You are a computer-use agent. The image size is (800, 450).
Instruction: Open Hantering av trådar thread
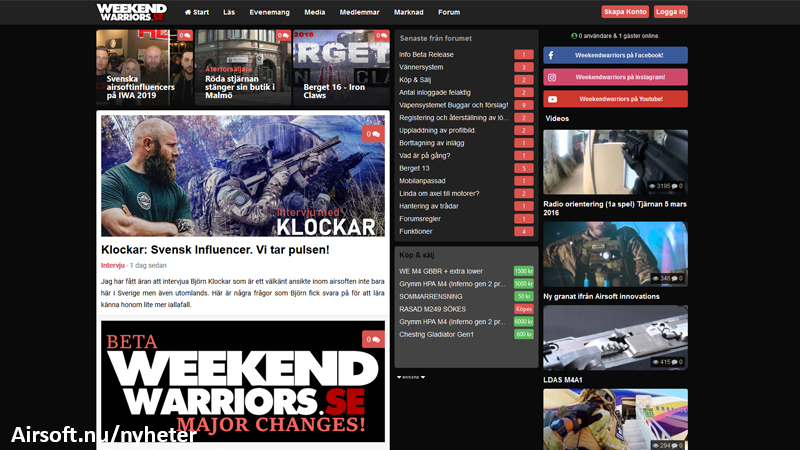pyautogui.click(x=429, y=206)
